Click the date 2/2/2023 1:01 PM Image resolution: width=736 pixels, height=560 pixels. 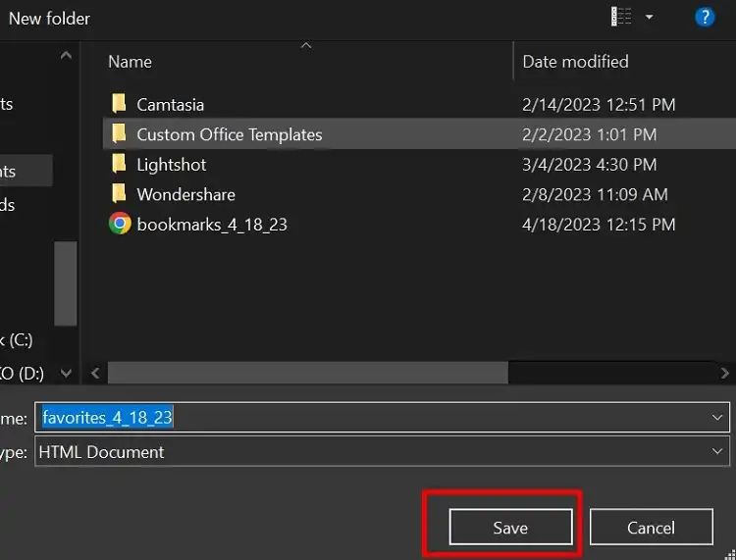[589, 134]
